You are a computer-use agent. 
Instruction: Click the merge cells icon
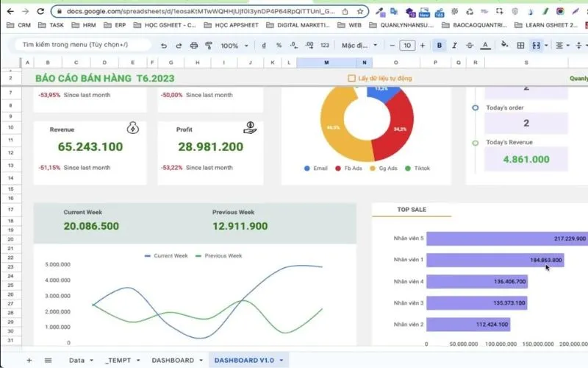tap(536, 46)
